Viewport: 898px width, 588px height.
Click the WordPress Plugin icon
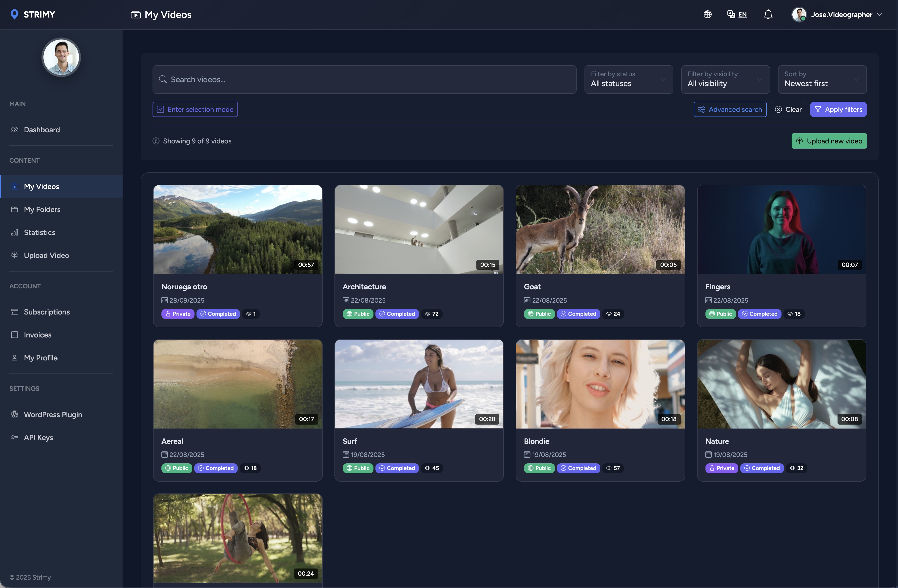pos(14,414)
